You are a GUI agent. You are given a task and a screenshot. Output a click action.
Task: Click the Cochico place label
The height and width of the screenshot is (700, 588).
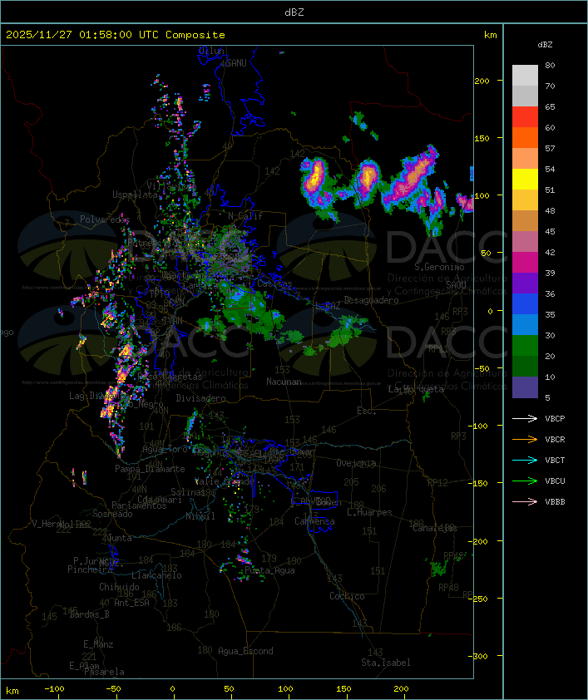(347, 596)
